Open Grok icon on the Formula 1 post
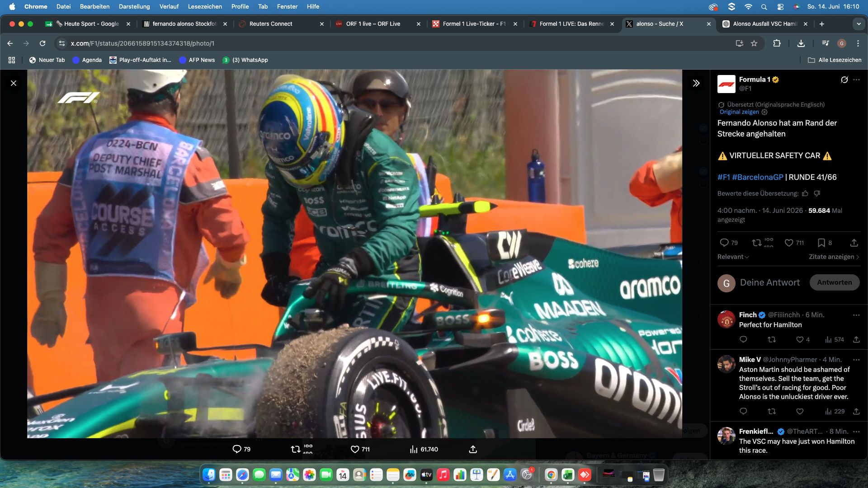Screen dimensions: 868x488 [x=844, y=80]
